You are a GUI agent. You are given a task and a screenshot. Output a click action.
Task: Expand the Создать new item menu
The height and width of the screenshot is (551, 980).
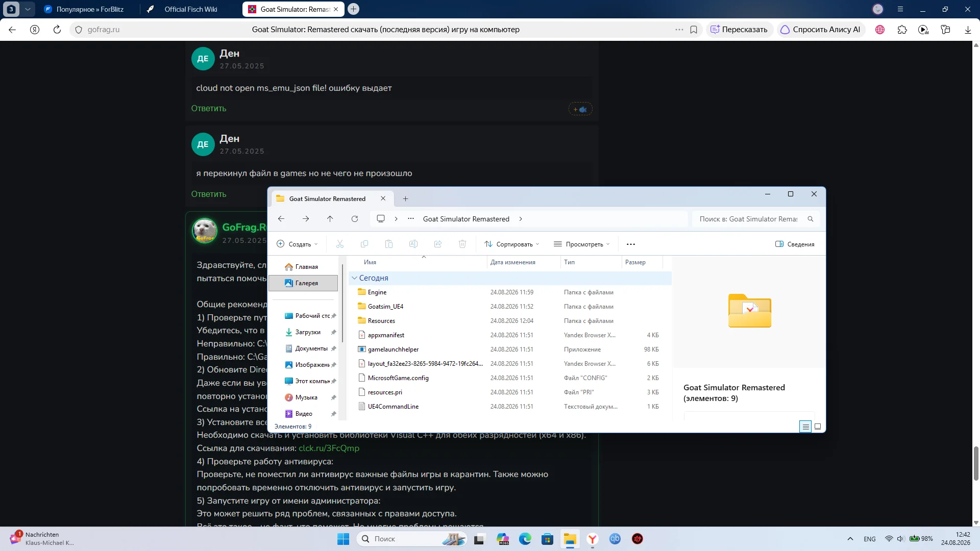(297, 244)
